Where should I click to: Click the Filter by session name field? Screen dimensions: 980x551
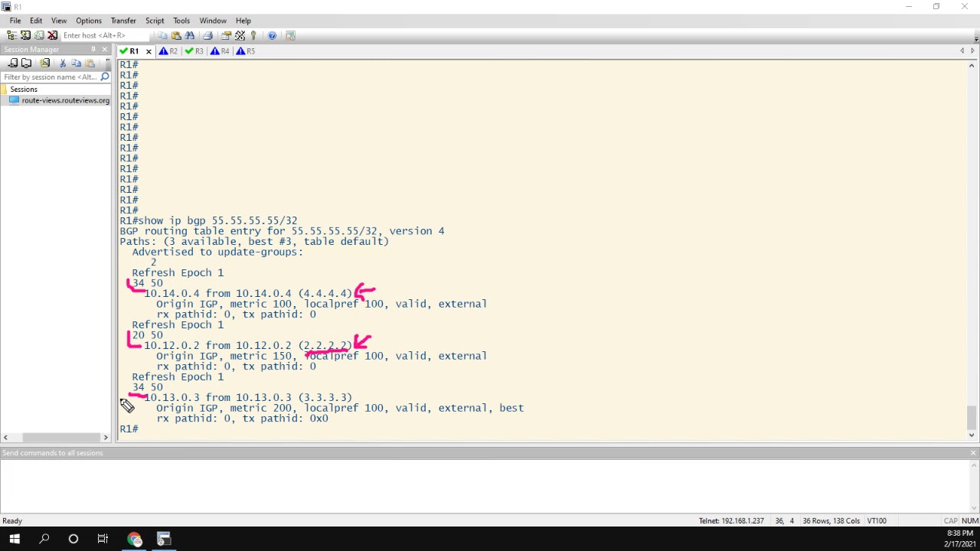point(51,77)
